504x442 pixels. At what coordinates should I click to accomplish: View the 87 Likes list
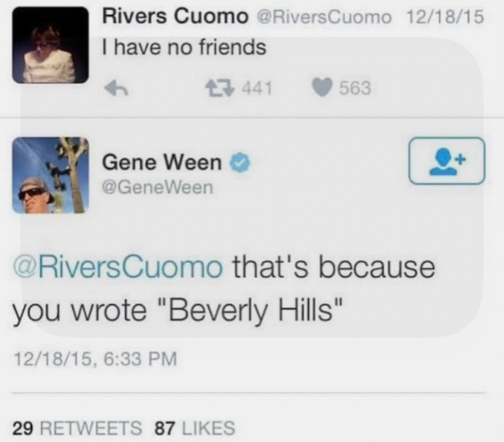194,427
